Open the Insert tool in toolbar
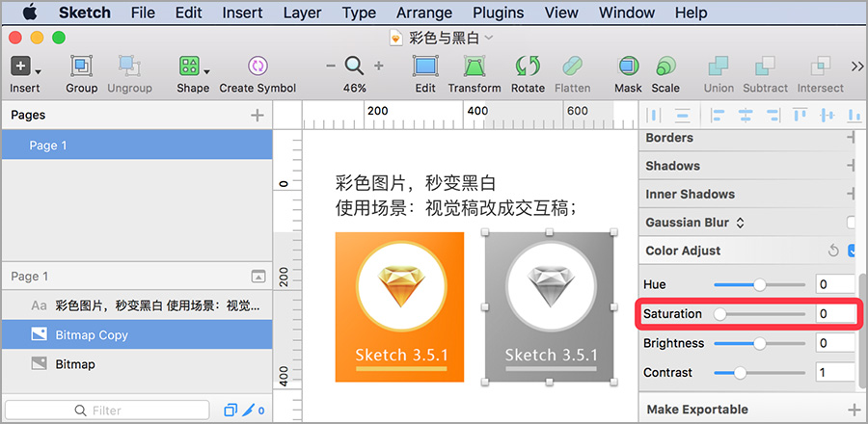 pos(25,66)
